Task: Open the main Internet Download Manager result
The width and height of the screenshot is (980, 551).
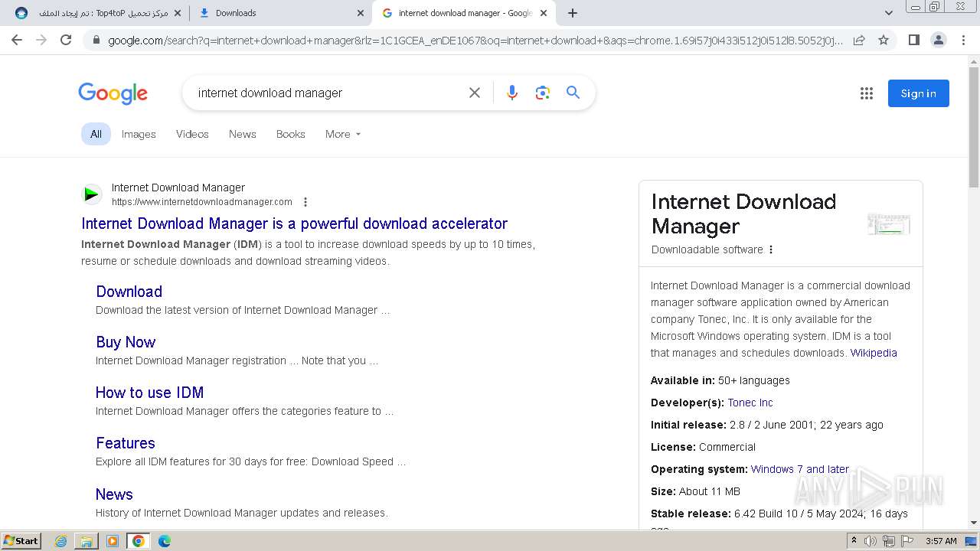Action: point(294,223)
